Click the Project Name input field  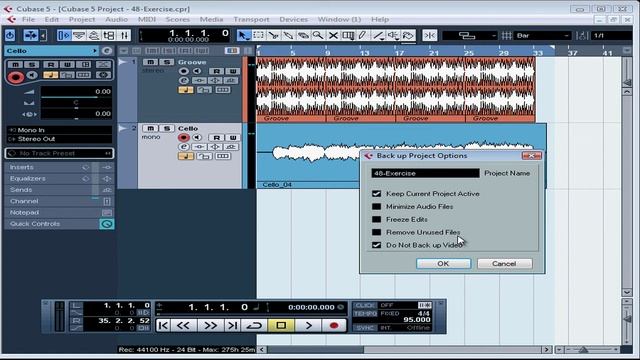425,173
